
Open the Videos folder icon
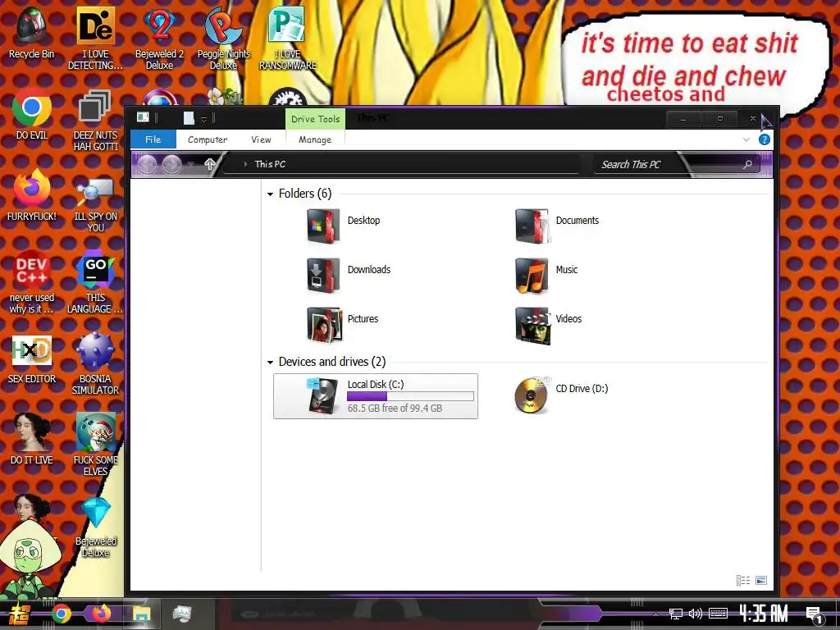(x=532, y=325)
